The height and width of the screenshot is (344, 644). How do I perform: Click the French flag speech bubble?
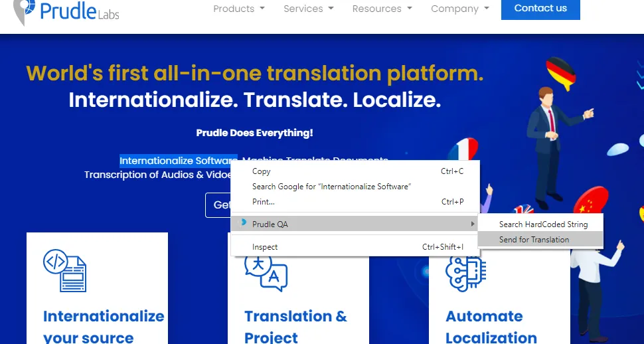pos(463,149)
